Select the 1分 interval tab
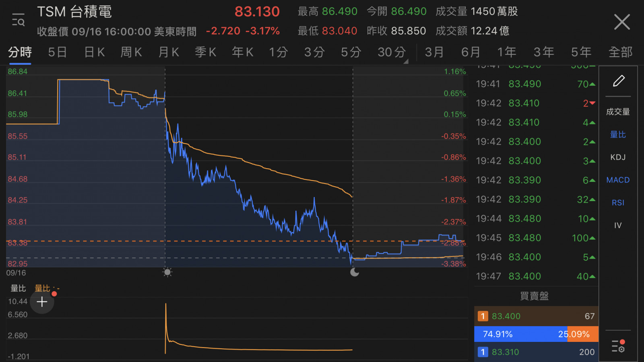Viewport: 644px width, 362px height. 279,52
